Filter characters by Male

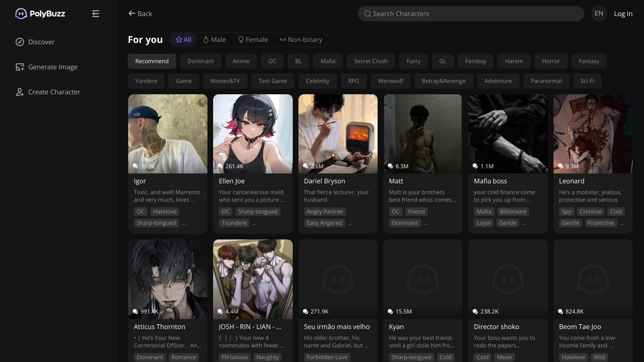click(215, 40)
